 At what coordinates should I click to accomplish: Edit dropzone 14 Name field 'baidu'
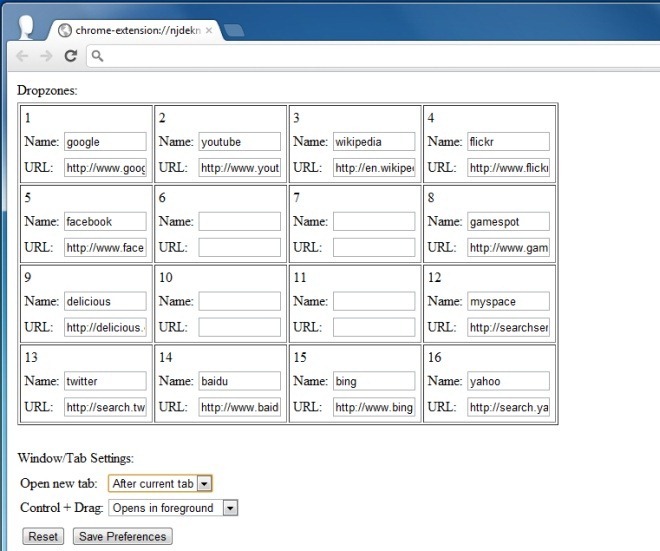pyautogui.click(x=240, y=381)
